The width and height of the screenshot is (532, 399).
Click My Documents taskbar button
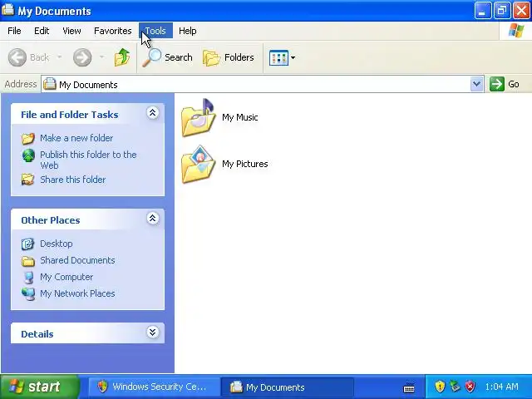pos(287,387)
